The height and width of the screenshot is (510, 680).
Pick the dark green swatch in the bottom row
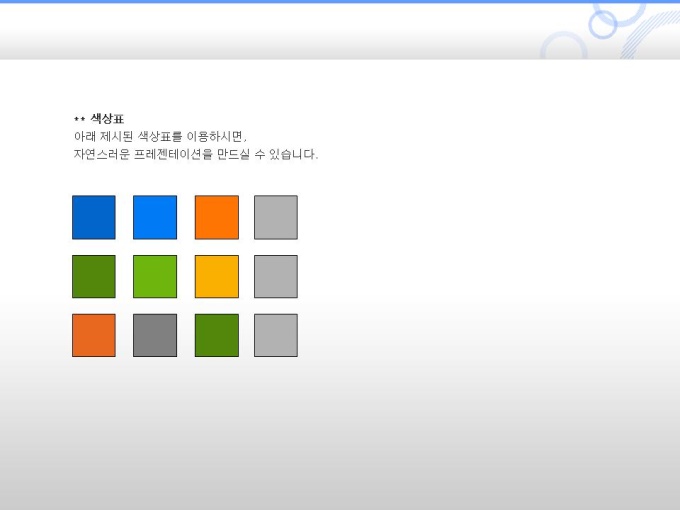tap(217, 335)
